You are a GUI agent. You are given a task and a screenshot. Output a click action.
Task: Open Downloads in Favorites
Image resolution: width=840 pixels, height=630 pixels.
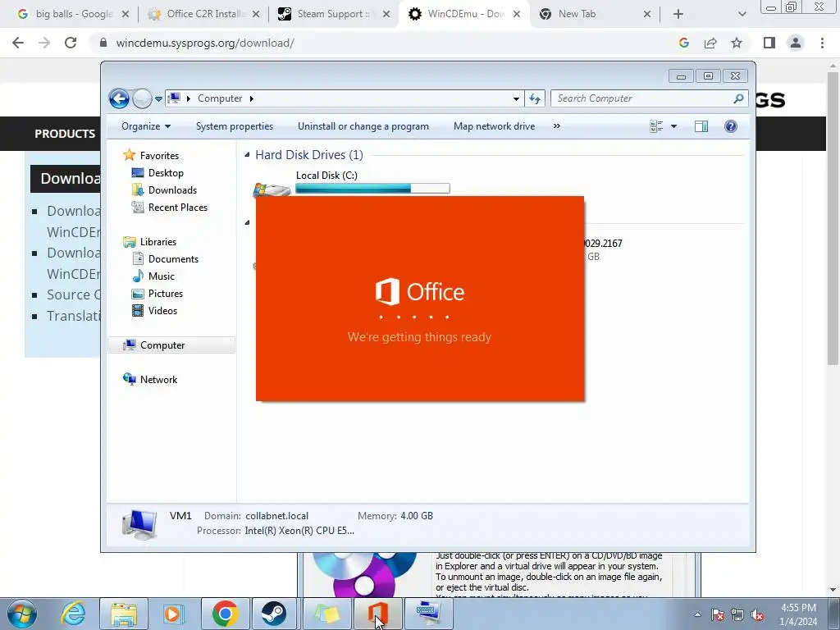(x=164, y=190)
